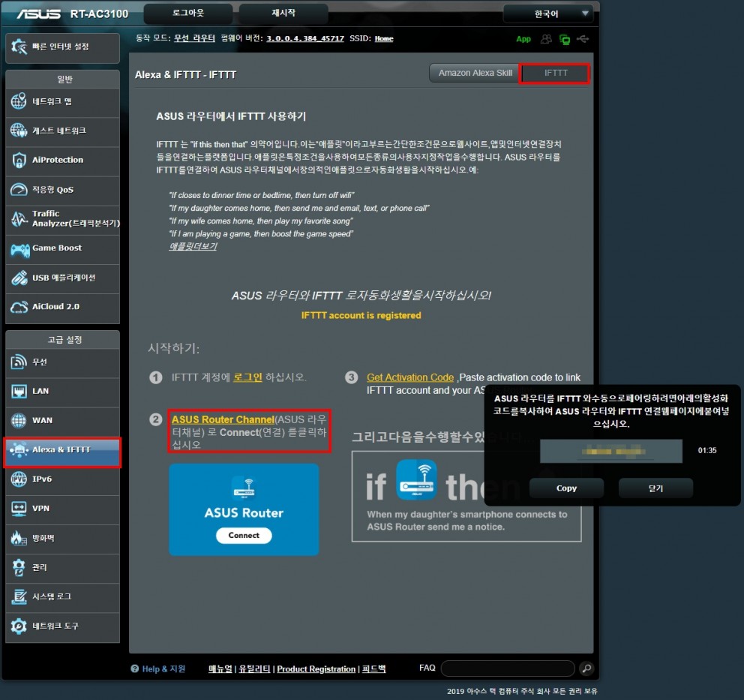The height and width of the screenshot is (700, 744).
Task: Click the Game Boost controller icon
Action: (20, 249)
